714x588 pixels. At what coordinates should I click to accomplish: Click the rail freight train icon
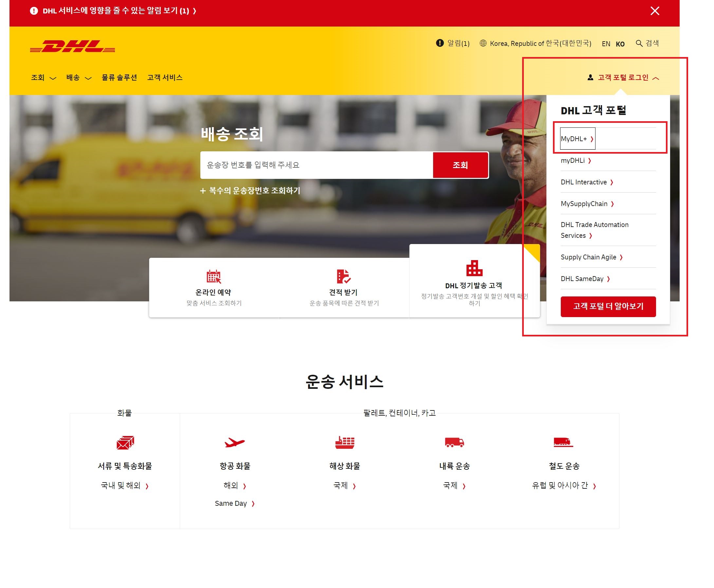pyautogui.click(x=563, y=442)
